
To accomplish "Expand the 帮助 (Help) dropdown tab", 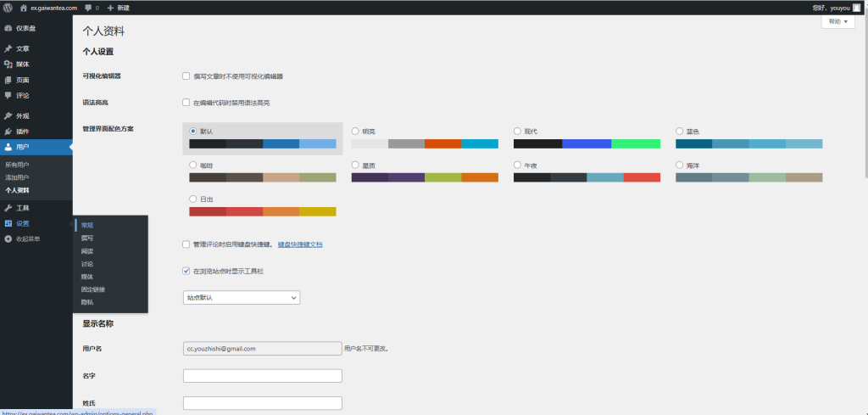I will pos(837,22).
